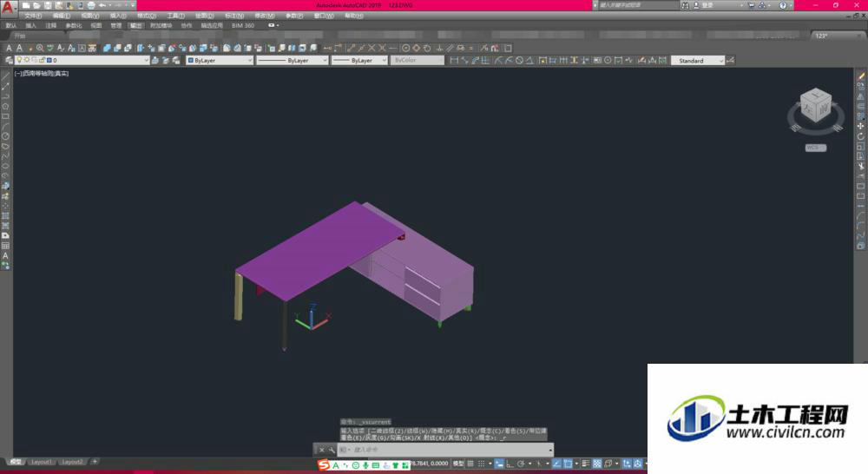The height and width of the screenshot is (474, 868).
Task: Open the 修改(M) menu
Action: tap(264, 16)
